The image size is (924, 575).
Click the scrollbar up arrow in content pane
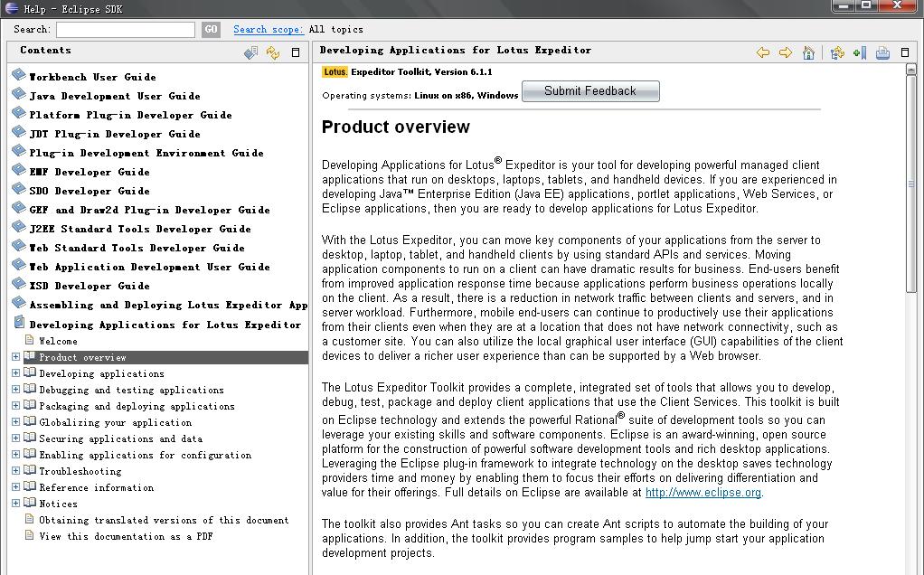(911, 69)
